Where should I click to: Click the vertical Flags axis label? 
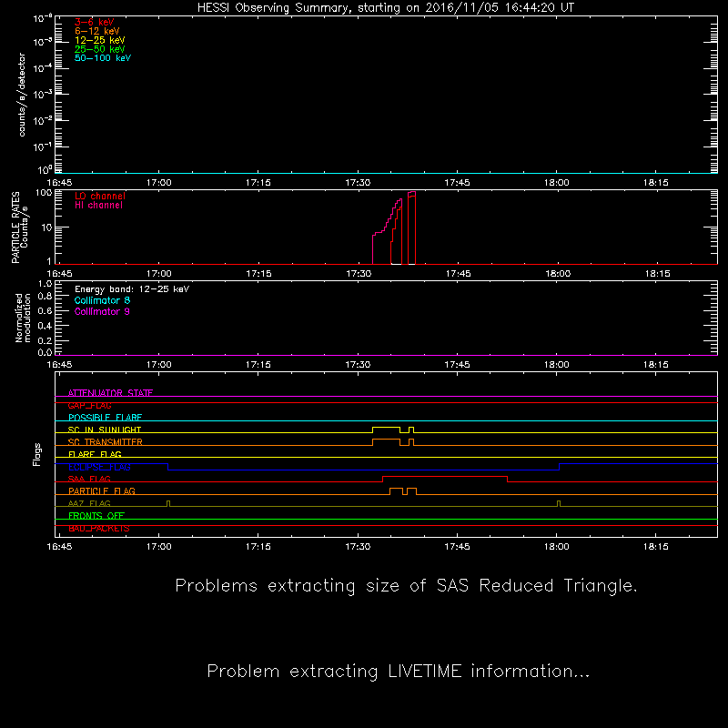tap(37, 454)
